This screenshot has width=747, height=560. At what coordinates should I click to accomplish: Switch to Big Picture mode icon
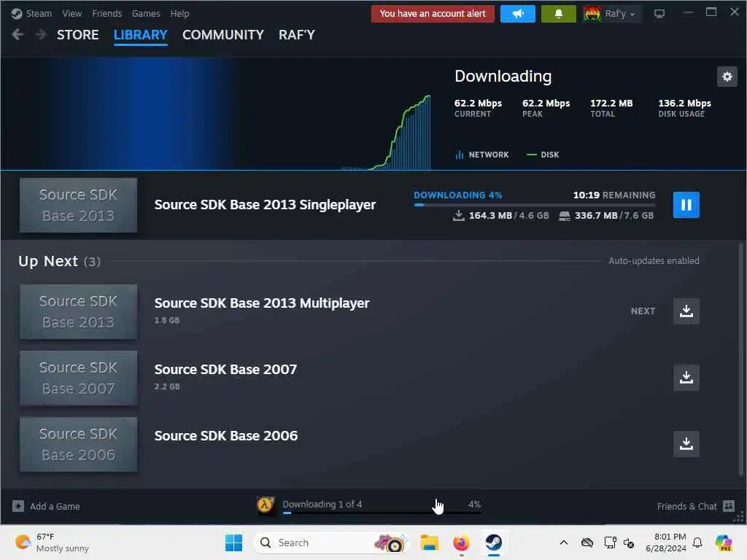point(659,14)
